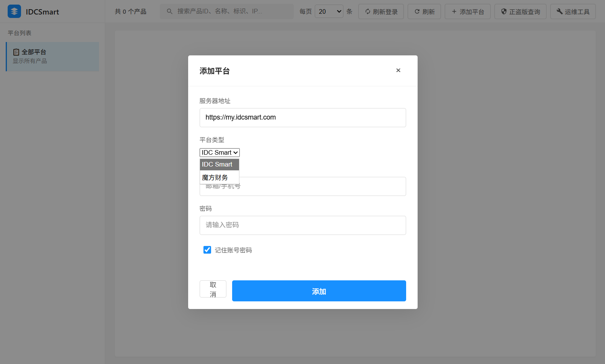Click the 共 0 个产品 count text
Image resolution: width=605 pixels, height=364 pixels.
(130, 11)
